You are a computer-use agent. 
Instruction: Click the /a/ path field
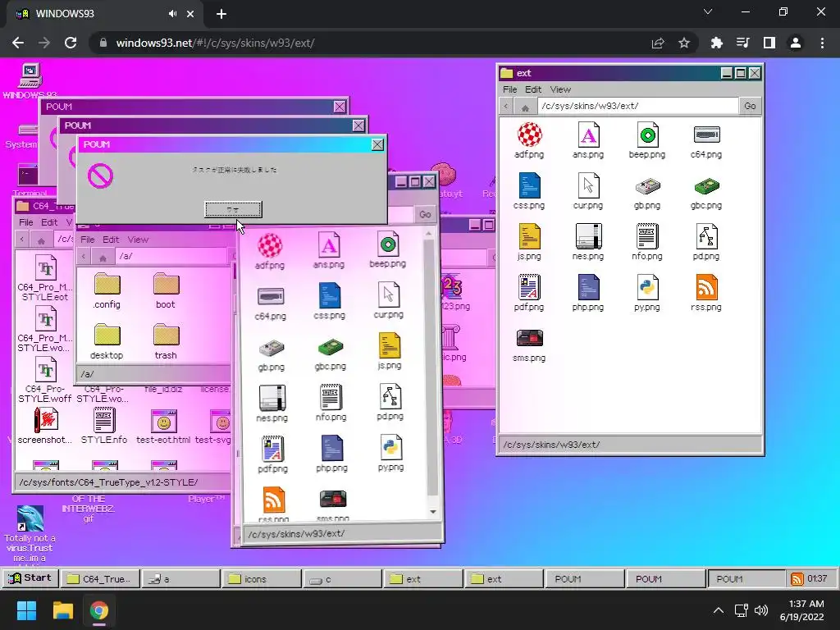pyautogui.click(x=171, y=256)
